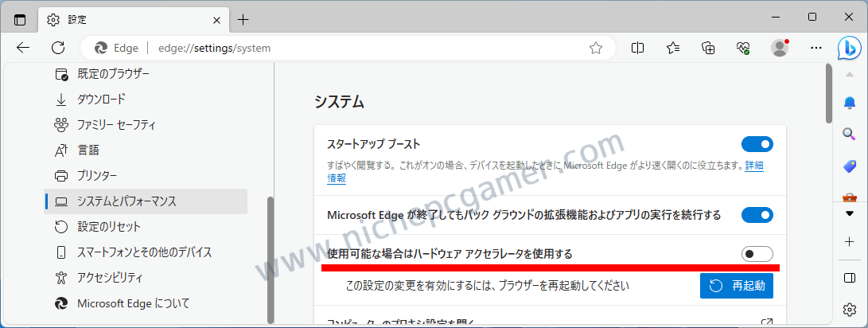Open the profile avatar icon

780,49
